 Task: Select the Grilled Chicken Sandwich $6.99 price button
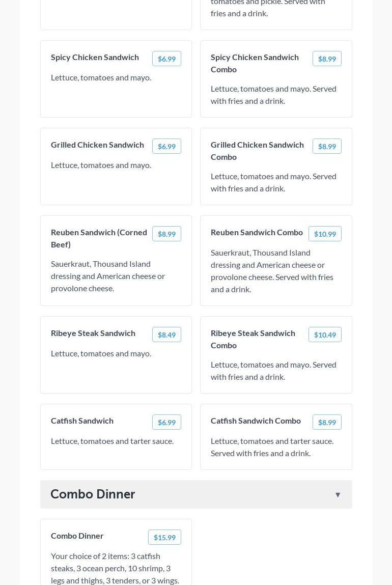(x=166, y=146)
